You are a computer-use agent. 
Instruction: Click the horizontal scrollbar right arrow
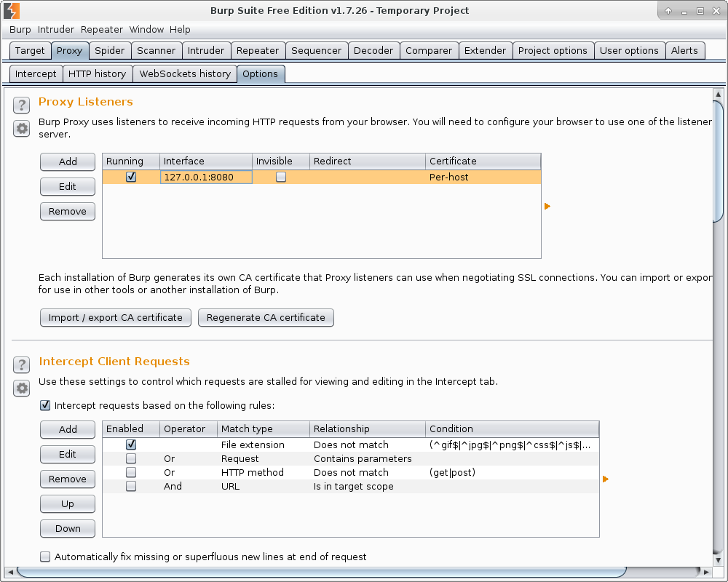coord(705,570)
